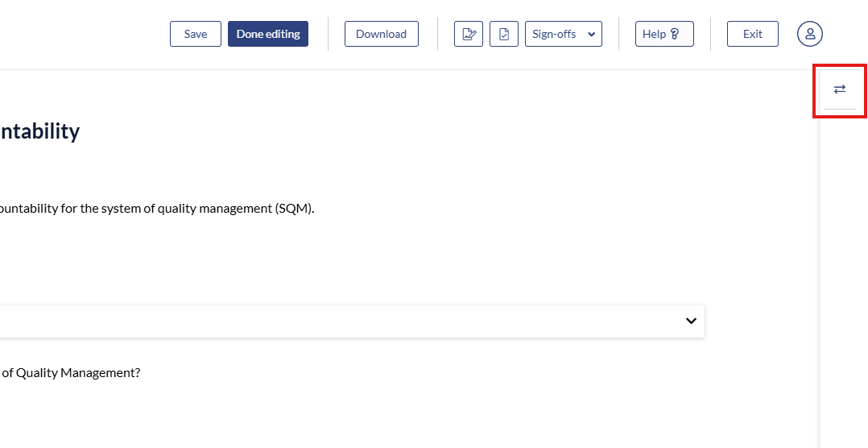Viewport: 868px width, 448px height.
Task: Click the Sign-offs chevron arrow
Action: click(x=591, y=34)
